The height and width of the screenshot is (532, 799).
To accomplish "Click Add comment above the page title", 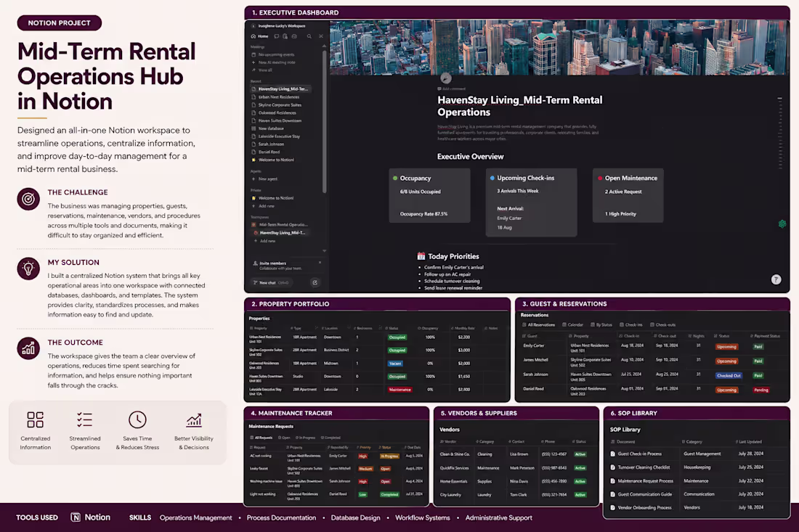I will (x=453, y=89).
